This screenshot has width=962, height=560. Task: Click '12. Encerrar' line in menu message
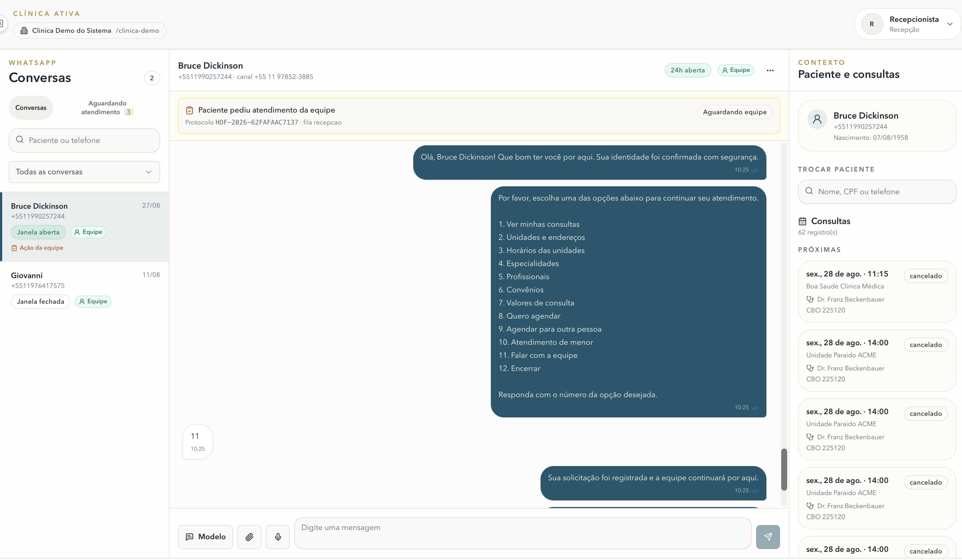(x=519, y=369)
